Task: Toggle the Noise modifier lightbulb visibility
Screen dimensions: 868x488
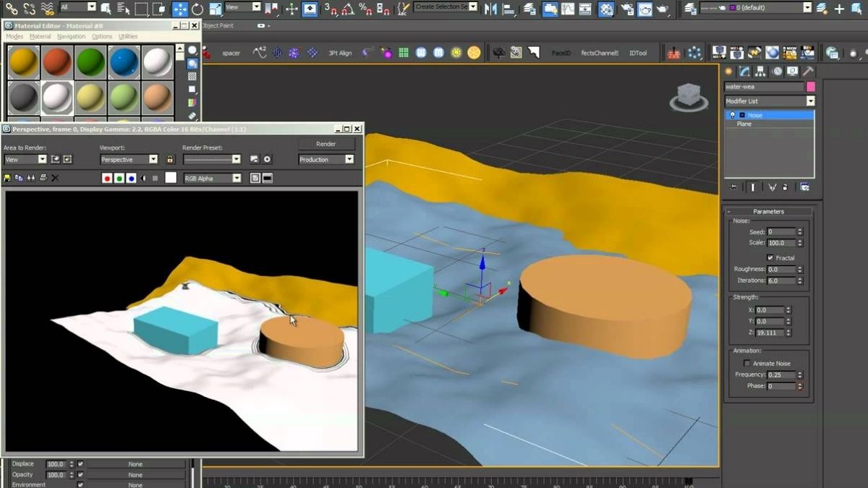Action: pyautogui.click(x=733, y=115)
